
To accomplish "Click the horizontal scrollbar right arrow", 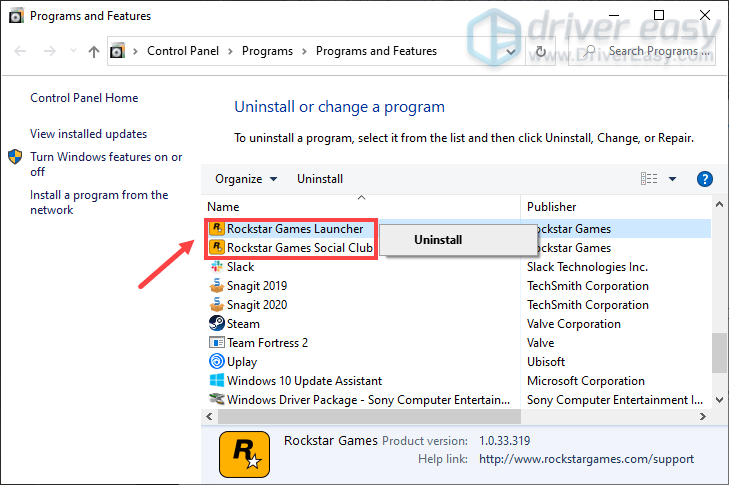I will tap(702, 417).
